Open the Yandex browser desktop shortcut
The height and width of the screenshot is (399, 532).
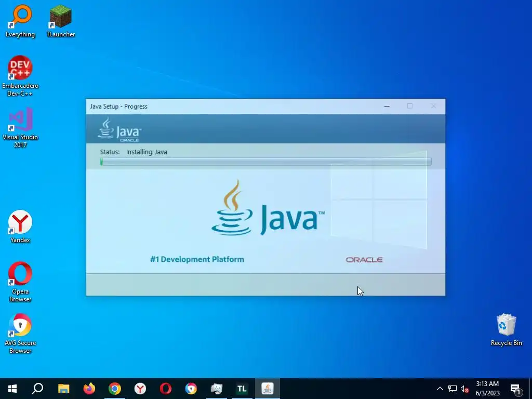tap(20, 227)
